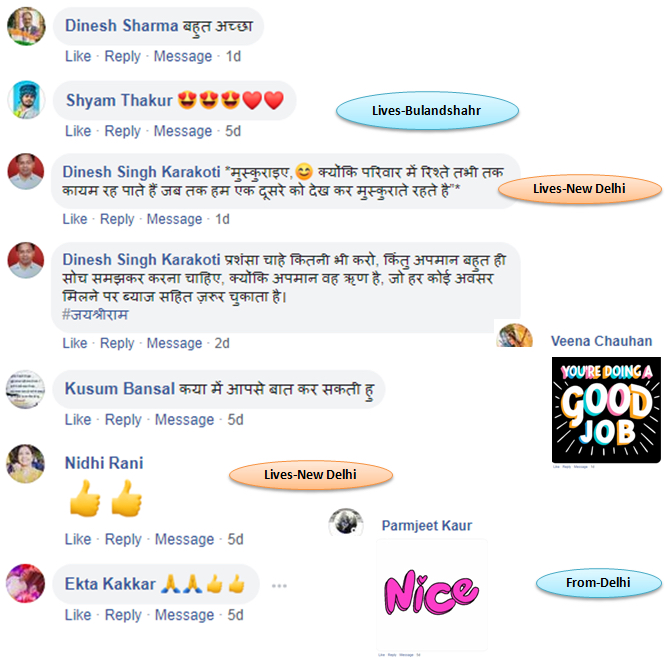Like Dinesh Sharma's comment
This screenshot has width=668, height=658.
(x=78, y=56)
